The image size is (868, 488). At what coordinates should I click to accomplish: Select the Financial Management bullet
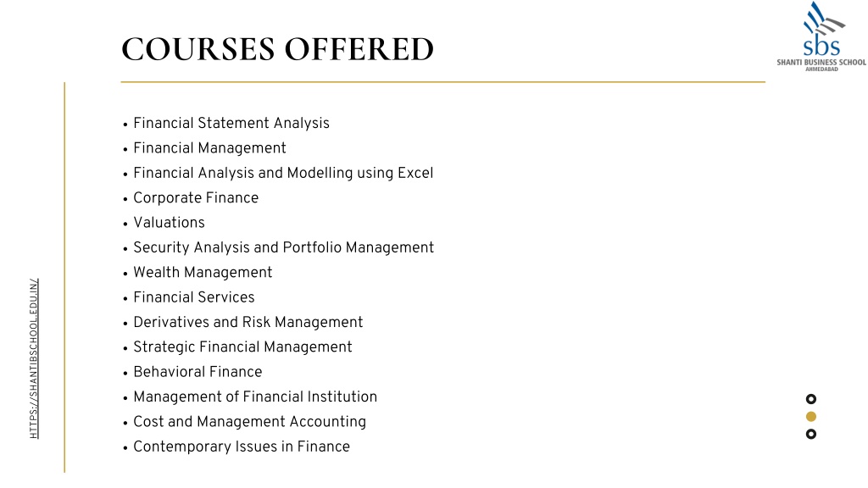coord(210,148)
